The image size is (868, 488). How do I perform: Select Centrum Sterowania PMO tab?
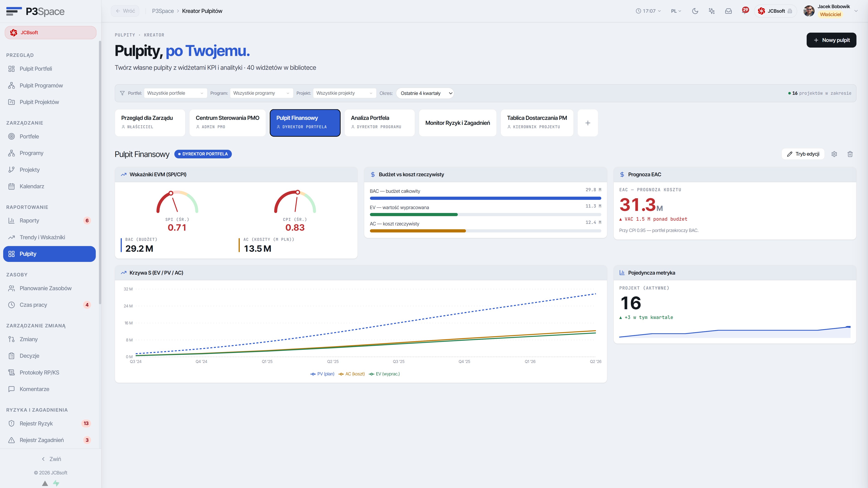(x=228, y=123)
